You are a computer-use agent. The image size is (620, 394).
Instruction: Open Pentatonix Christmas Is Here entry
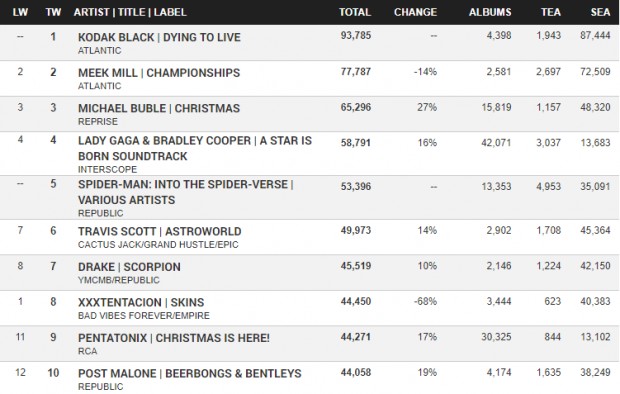click(x=174, y=338)
